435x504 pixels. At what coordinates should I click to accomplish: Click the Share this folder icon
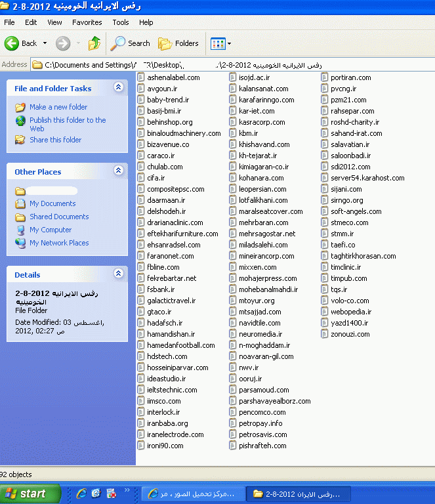pyautogui.click(x=20, y=140)
